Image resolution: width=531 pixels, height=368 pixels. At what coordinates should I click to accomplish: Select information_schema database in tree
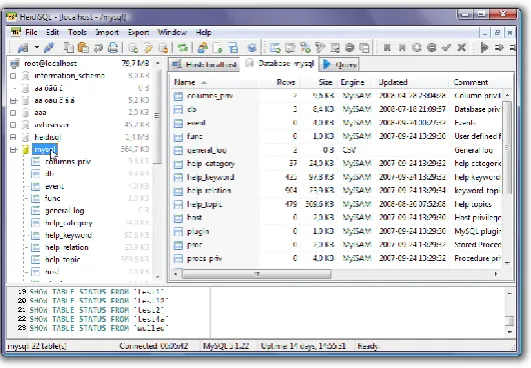point(69,75)
